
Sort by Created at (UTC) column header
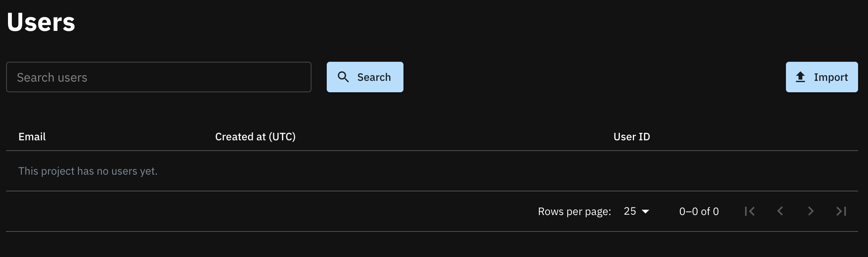coord(255,137)
